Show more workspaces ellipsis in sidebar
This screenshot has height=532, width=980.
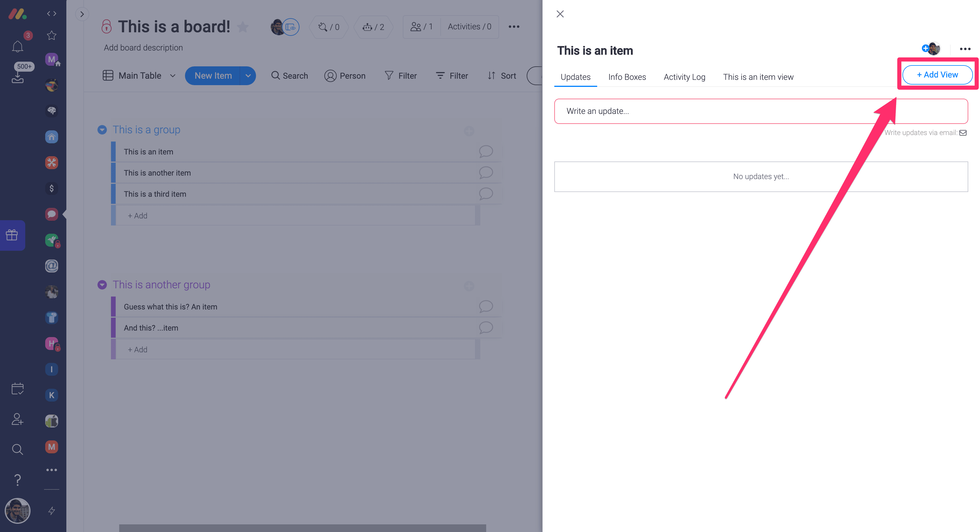[52, 470]
